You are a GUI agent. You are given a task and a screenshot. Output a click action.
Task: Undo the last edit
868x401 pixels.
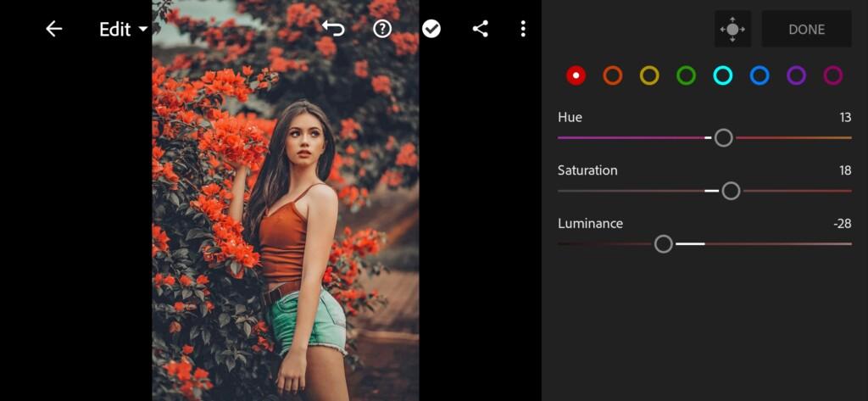pos(333,28)
